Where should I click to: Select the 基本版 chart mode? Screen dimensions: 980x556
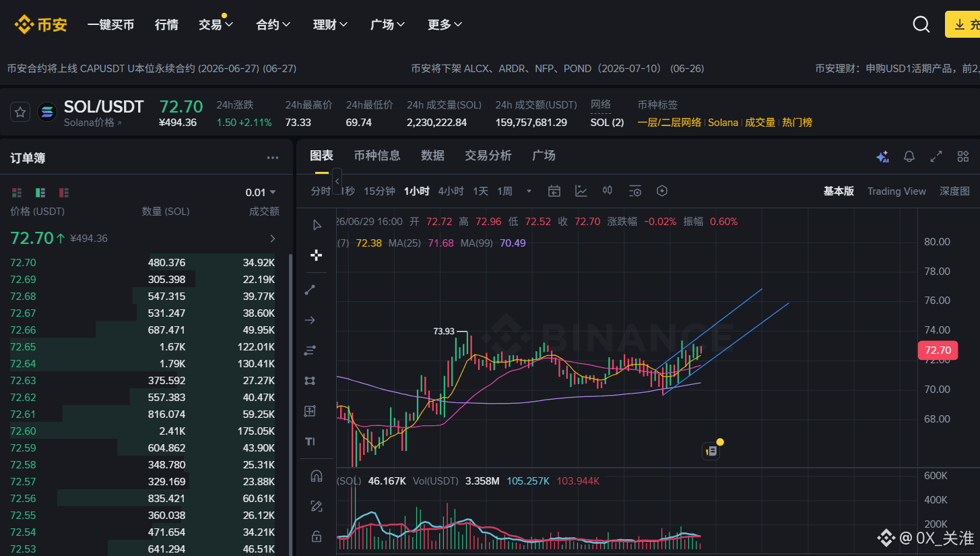pos(839,191)
